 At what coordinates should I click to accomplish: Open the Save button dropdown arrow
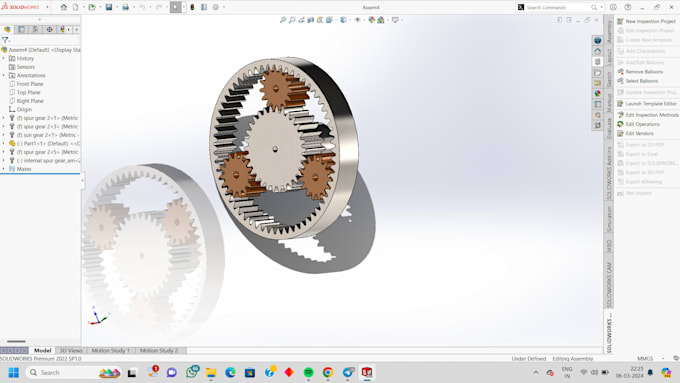(117, 7)
